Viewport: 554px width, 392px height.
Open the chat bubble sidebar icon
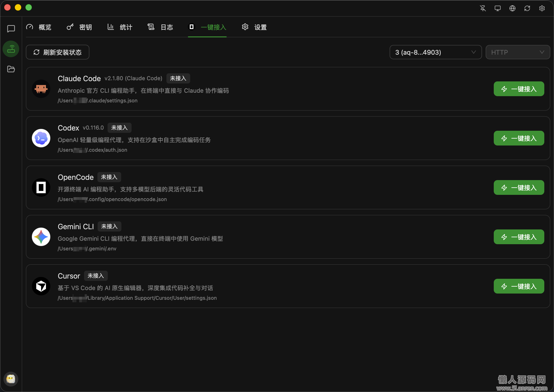click(x=11, y=29)
